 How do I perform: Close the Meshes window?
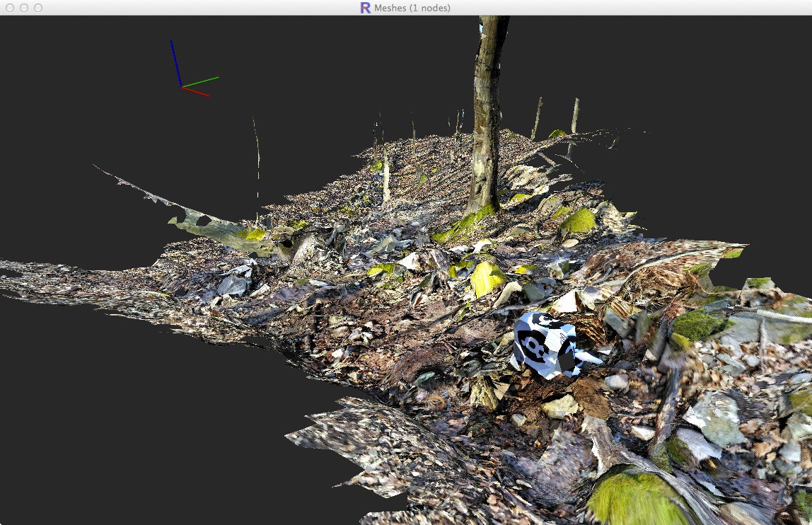pos(10,8)
